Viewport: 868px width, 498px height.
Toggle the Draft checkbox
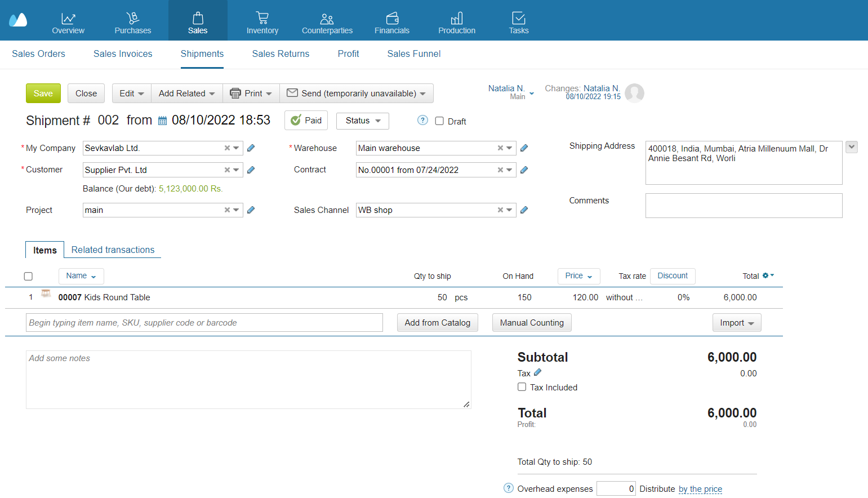tap(439, 121)
